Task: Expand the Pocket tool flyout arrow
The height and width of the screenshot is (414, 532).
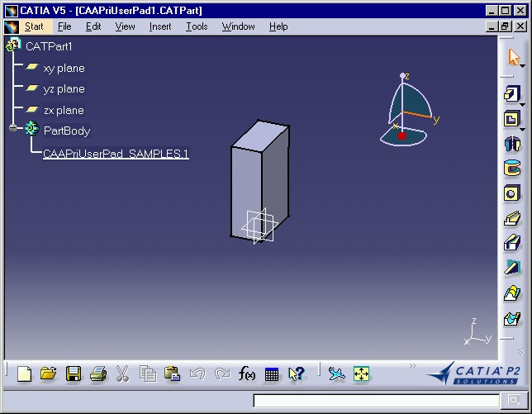Action: pyautogui.click(x=522, y=130)
